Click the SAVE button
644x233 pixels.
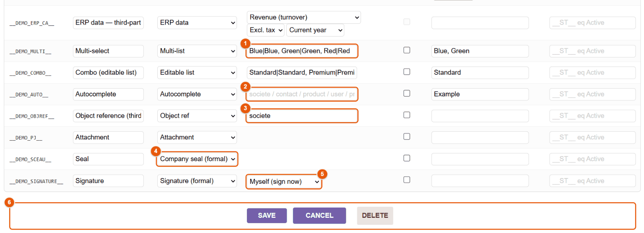coord(267,215)
